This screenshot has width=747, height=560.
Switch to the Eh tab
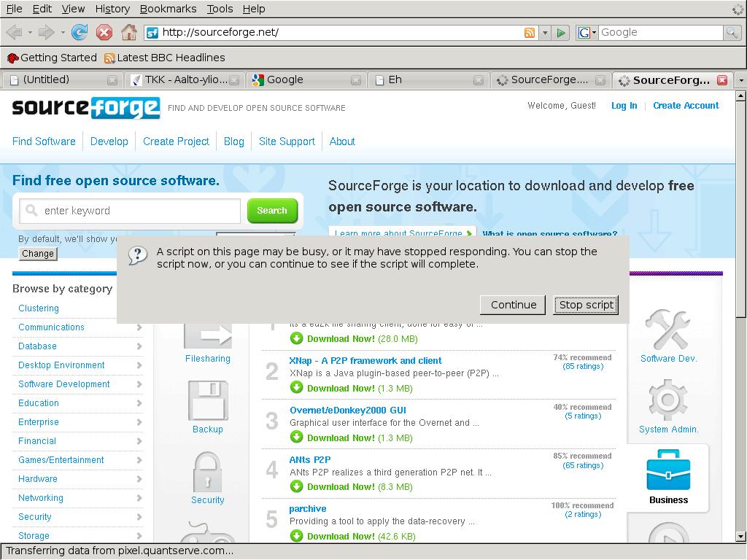click(428, 80)
